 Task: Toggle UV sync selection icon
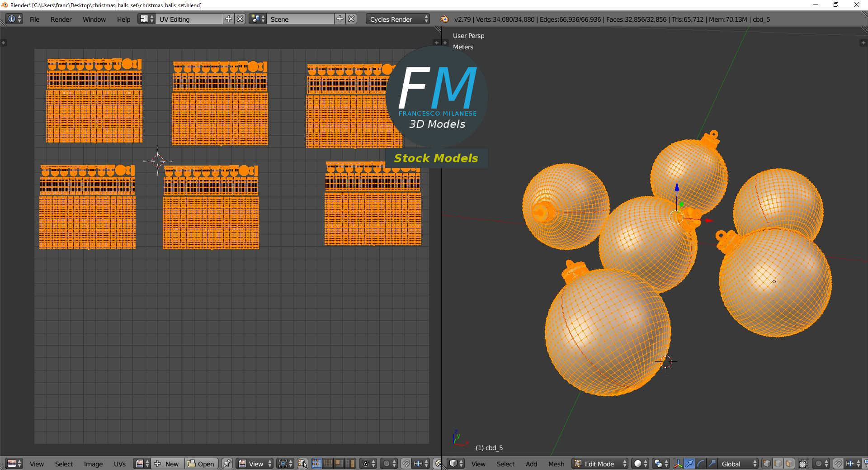pyautogui.click(x=302, y=464)
